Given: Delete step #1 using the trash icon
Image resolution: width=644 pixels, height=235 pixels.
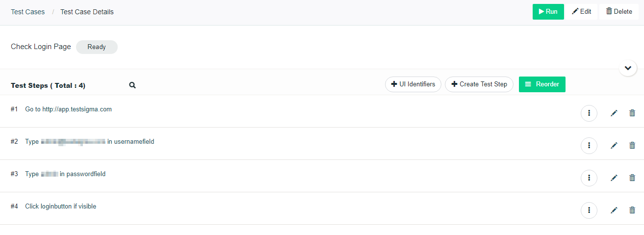Looking at the screenshot, I should [x=632, y=113].
